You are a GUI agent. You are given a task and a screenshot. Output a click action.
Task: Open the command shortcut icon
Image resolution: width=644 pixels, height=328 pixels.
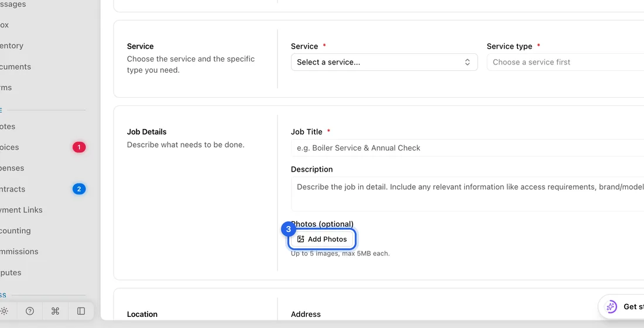point(56,311)
